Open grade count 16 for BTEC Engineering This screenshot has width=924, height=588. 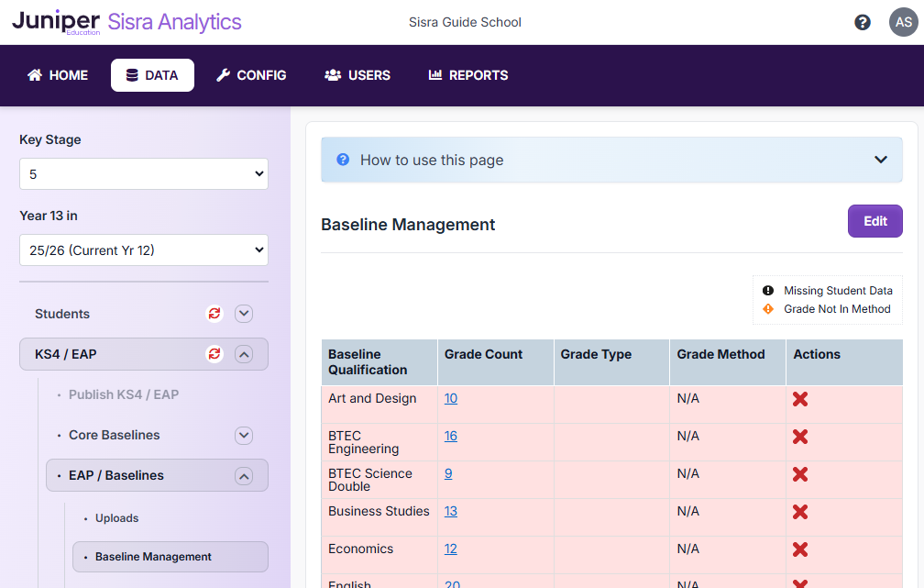(450, 435)
